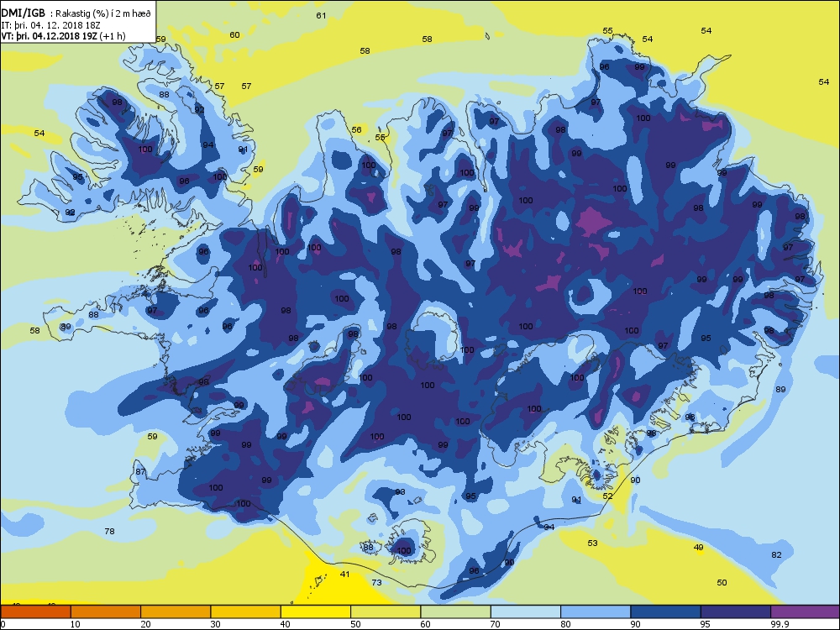This screenshot has width=840, height=630.
Task: Click the humidity value '73' on the map
Action: tap(376, 582)
